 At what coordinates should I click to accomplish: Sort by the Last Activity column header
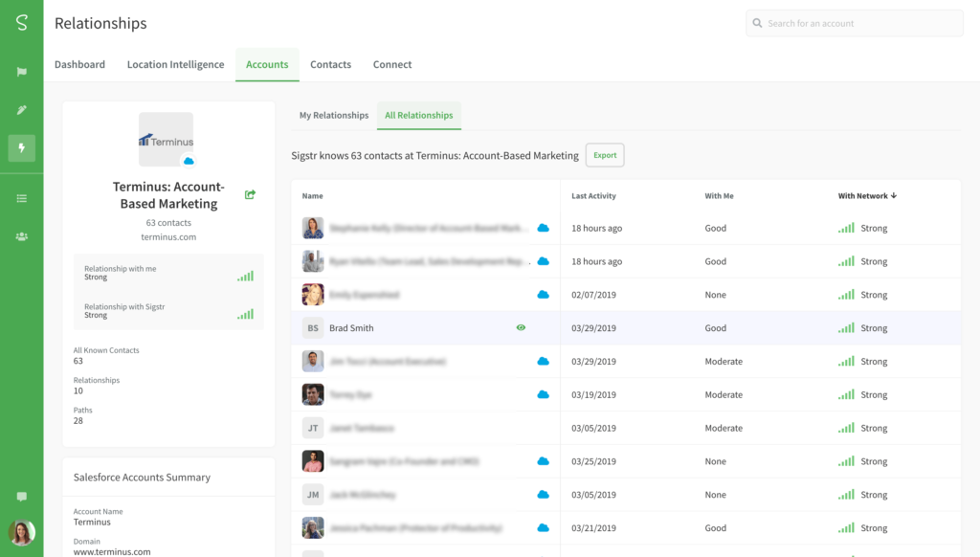(593, 195)
